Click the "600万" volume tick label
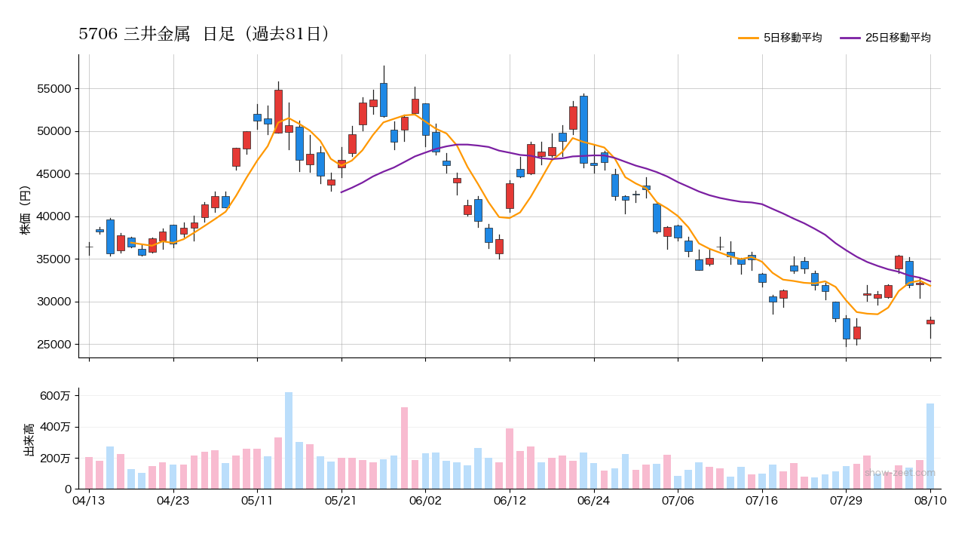The image size is (980, 543). 56,396
